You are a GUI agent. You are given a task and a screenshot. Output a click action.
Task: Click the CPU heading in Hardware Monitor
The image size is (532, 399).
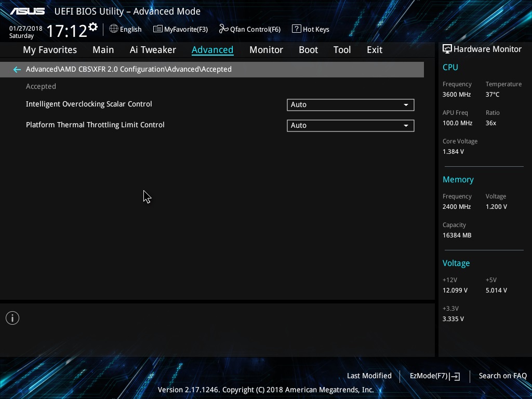[x=450, y=67]
